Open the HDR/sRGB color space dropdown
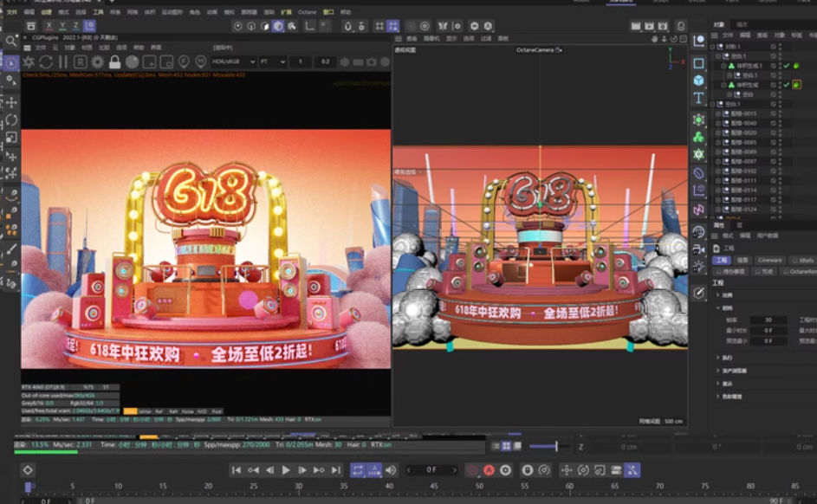The height and width of the screenshot is (504, 817). click(x=234, y=62)
